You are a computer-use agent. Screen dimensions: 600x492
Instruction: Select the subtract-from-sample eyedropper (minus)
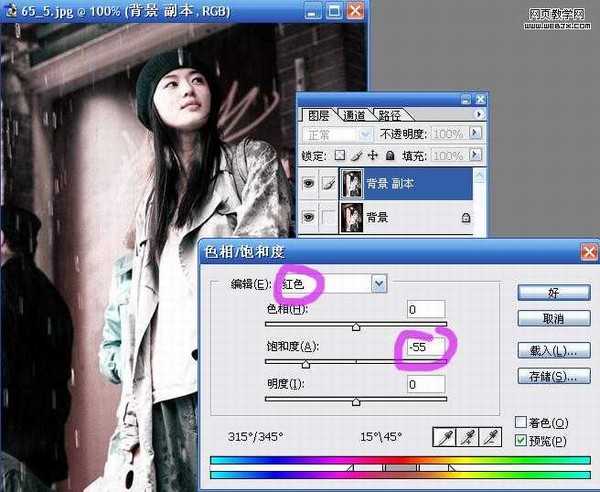488,437
